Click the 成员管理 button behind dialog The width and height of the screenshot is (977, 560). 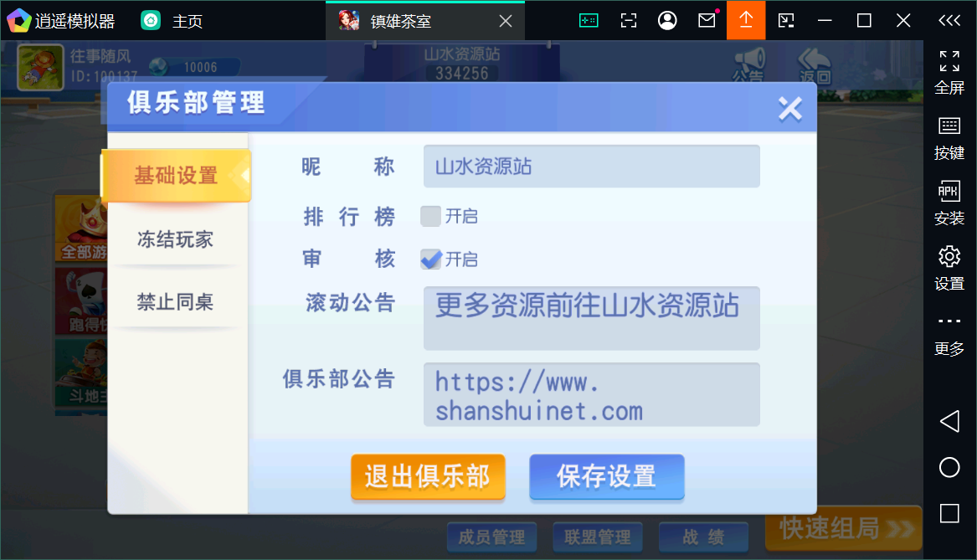[x=491, y=537]
